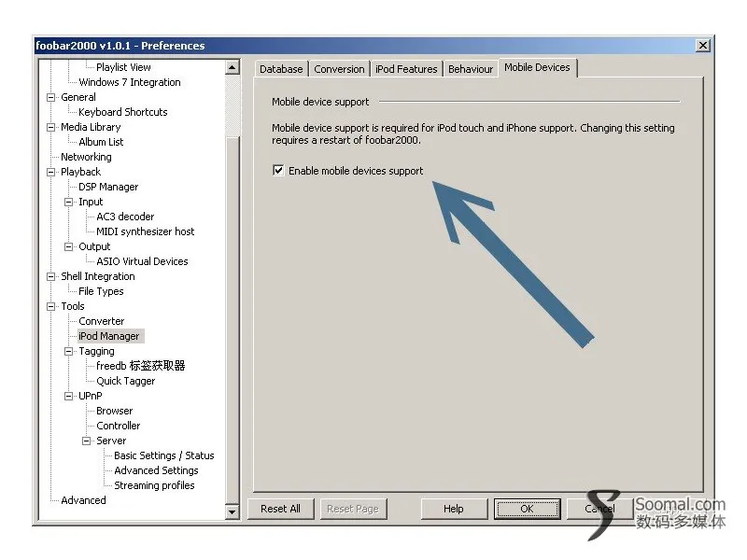
Task: Open the Conversion tab
Action: pos(339,69)
